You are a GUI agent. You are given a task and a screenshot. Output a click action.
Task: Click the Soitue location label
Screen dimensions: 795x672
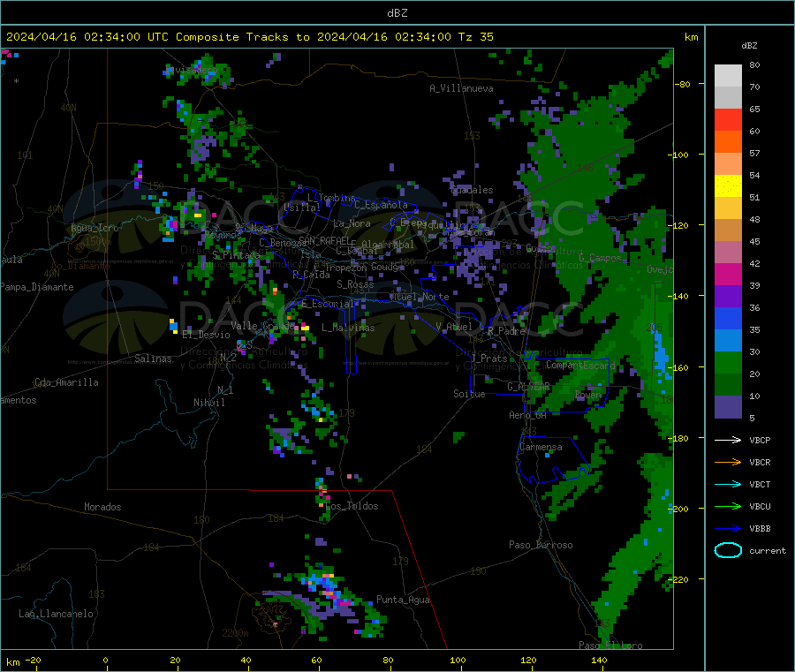coord(469,393)
